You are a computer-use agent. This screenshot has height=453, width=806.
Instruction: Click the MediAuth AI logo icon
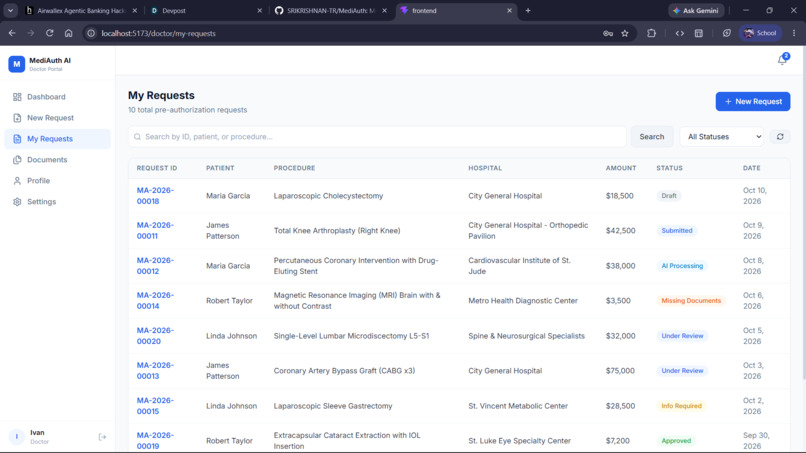16,64
